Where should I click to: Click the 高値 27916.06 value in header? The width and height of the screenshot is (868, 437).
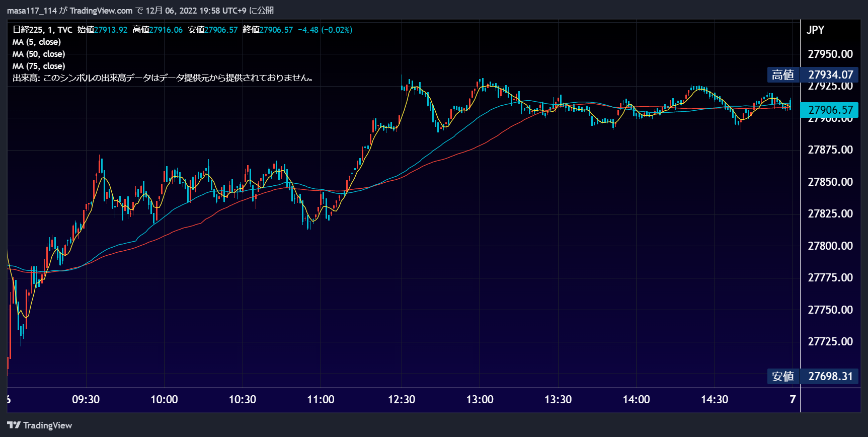157,30
